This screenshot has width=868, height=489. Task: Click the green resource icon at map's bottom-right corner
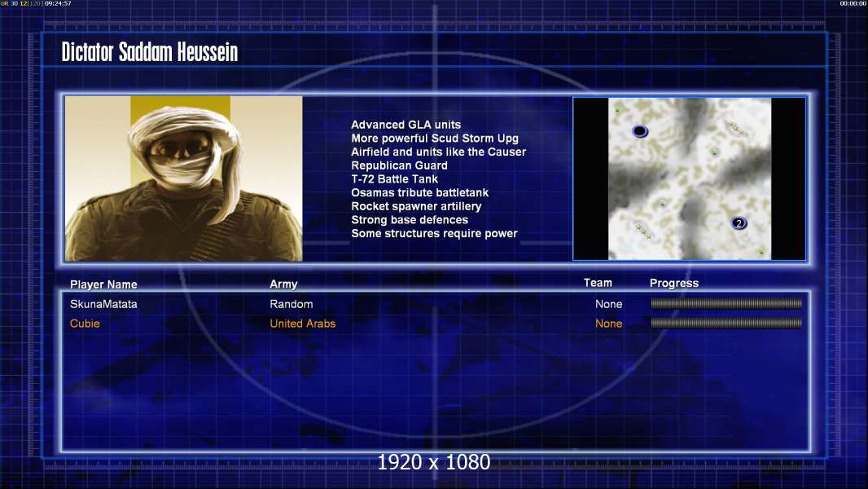pos(761,251)
